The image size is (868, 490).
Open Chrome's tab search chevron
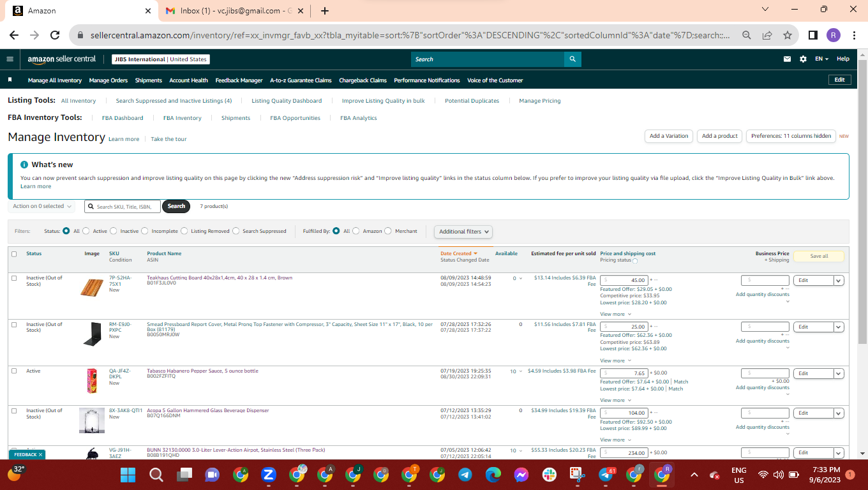[766, 10]
